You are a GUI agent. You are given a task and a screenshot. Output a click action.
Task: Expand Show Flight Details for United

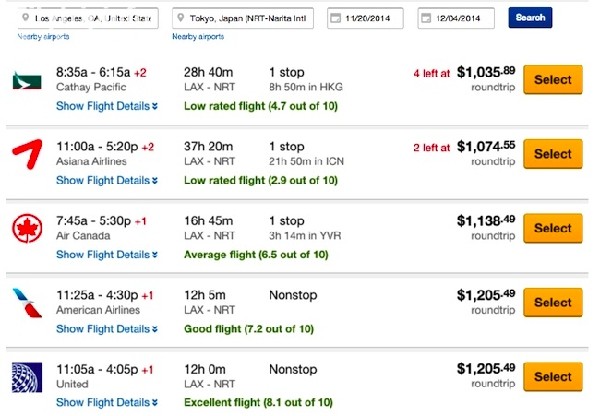click(x=107, y=403)
